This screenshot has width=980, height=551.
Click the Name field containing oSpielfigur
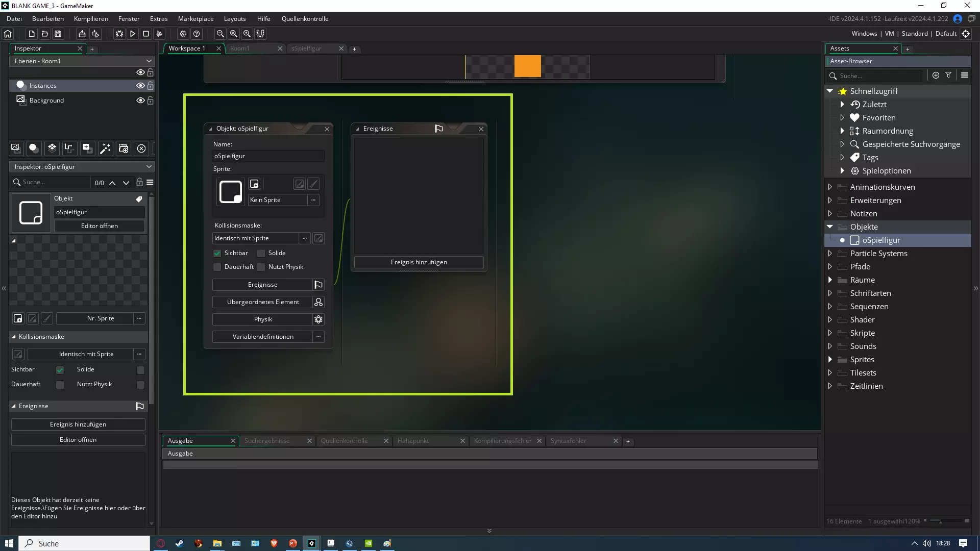click(268, 156)
